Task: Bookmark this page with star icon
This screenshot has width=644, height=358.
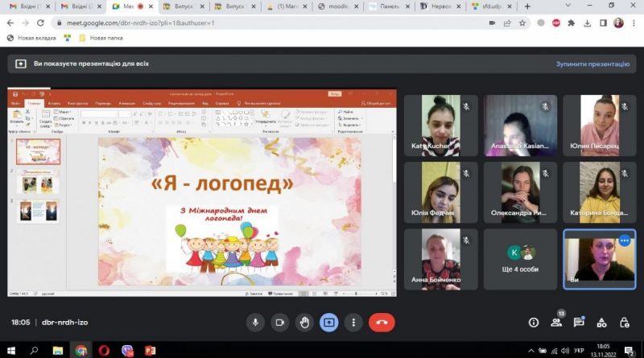Action: tap(522, 23)
